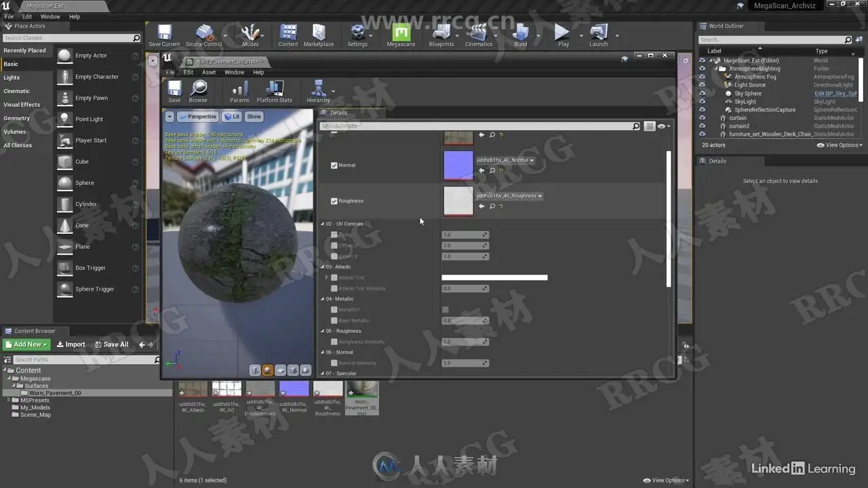Select the uddhdb1fw_4K_Albedo thumbnail
The width and height of the screenshot is (868, 488).
193,389
